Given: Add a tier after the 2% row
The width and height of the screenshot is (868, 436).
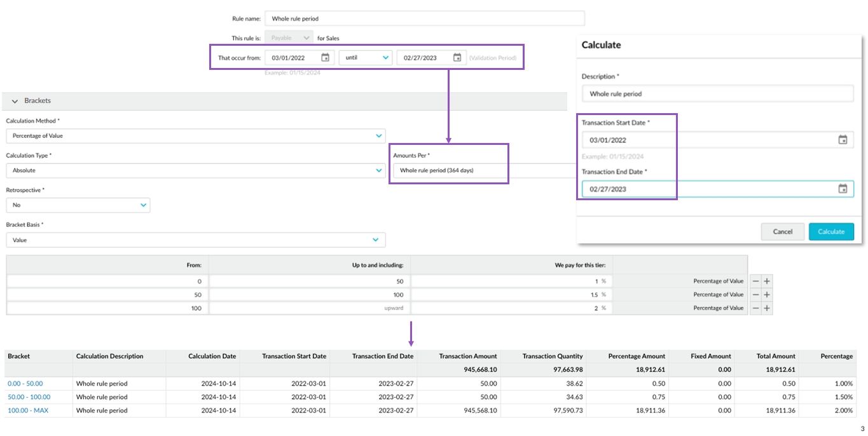Looking at the screenshot, I should tap(767, 308).
